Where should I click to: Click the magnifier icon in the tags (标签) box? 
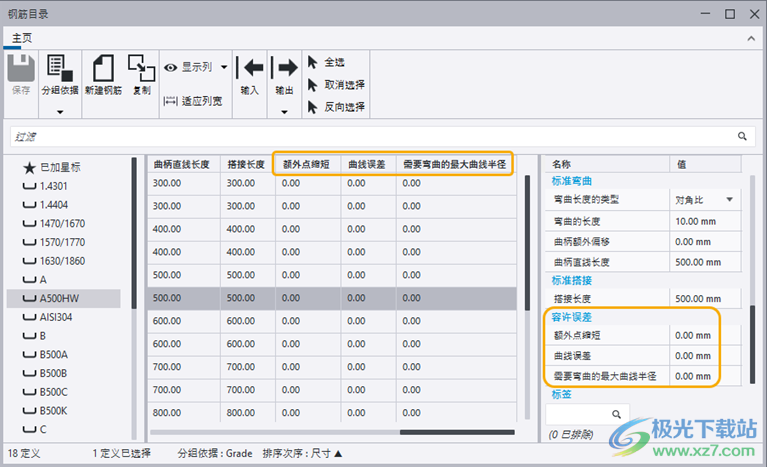pos(617,415)
